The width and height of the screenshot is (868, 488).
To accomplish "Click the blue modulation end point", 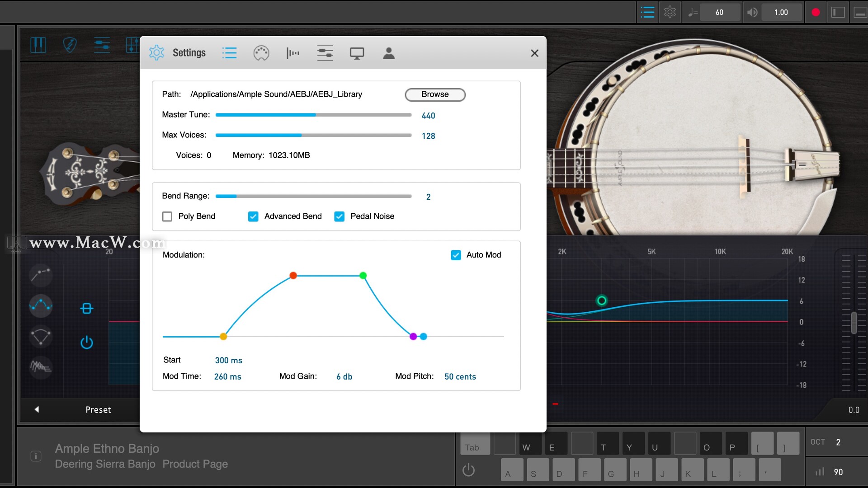I will (x=424, y=336).
